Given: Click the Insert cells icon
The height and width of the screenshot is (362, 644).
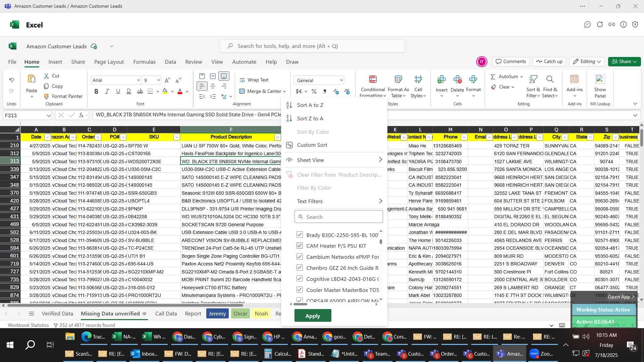Looking at the screenshot, I should click(441, 79).
